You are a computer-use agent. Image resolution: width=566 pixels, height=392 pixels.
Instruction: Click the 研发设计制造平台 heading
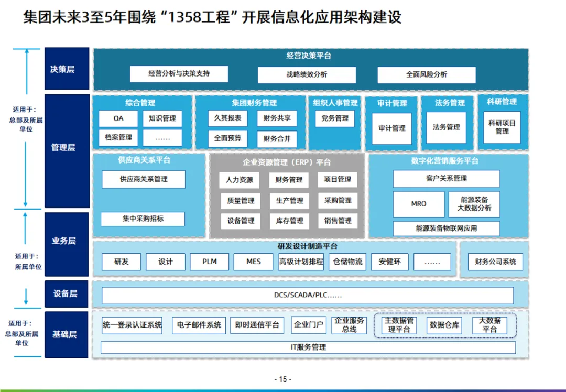(x=308, y=246)
